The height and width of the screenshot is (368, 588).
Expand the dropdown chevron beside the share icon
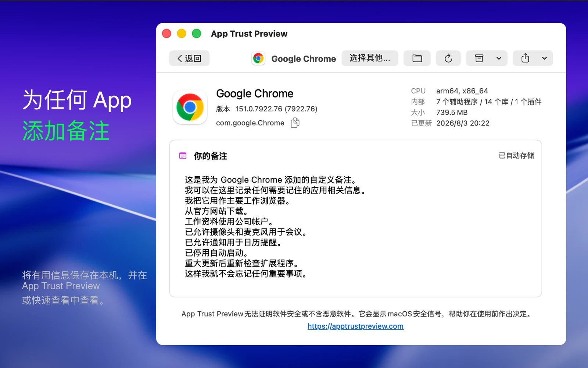(545, 58)
